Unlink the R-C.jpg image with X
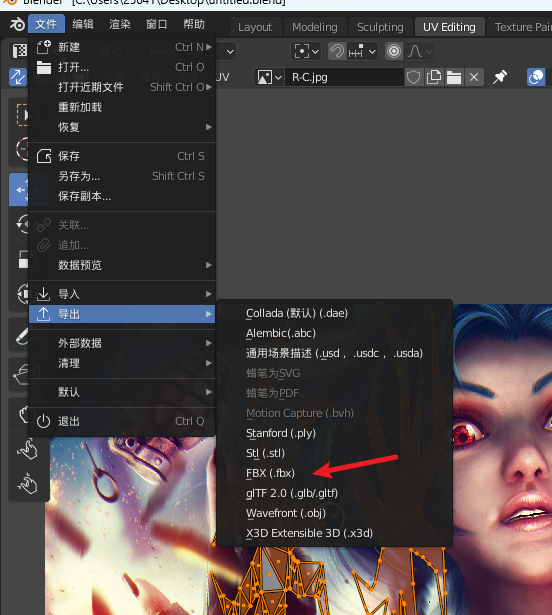 (x=474, y=77)
